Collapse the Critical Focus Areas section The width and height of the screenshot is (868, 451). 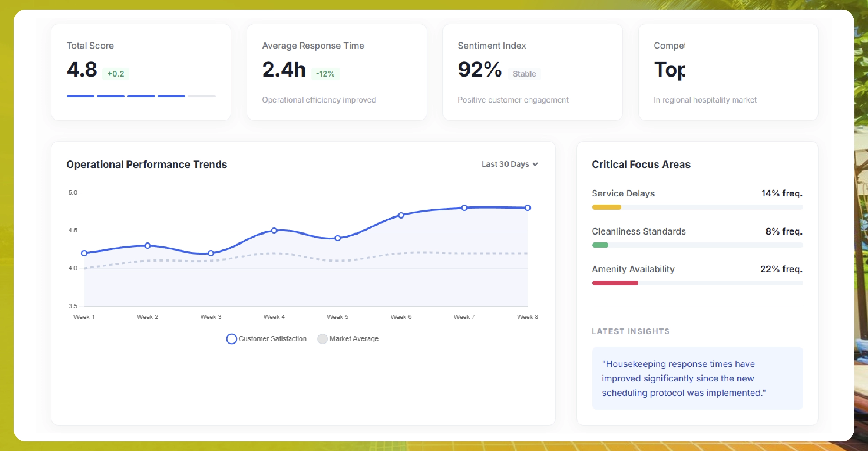(x=641, y=164)
